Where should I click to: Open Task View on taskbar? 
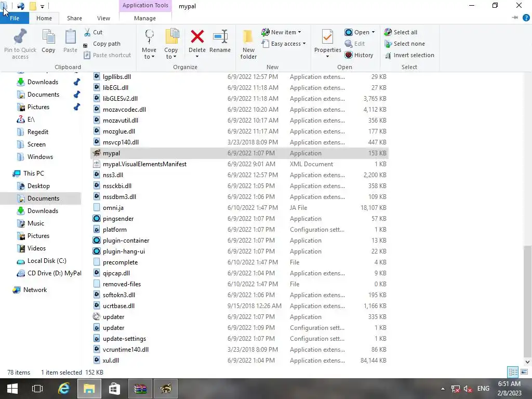coord(37,389)
